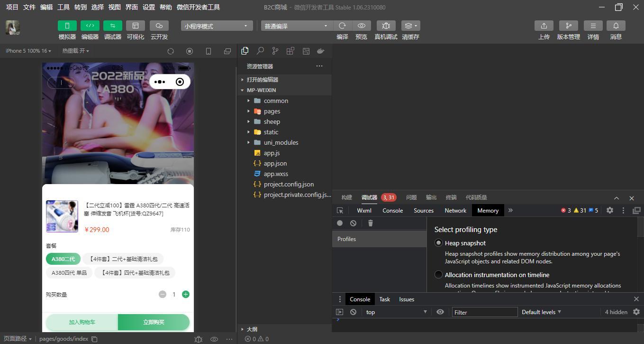This screenshot has height=344, width=644.
Task: Open 版本管理 version control
Action: 569,26
